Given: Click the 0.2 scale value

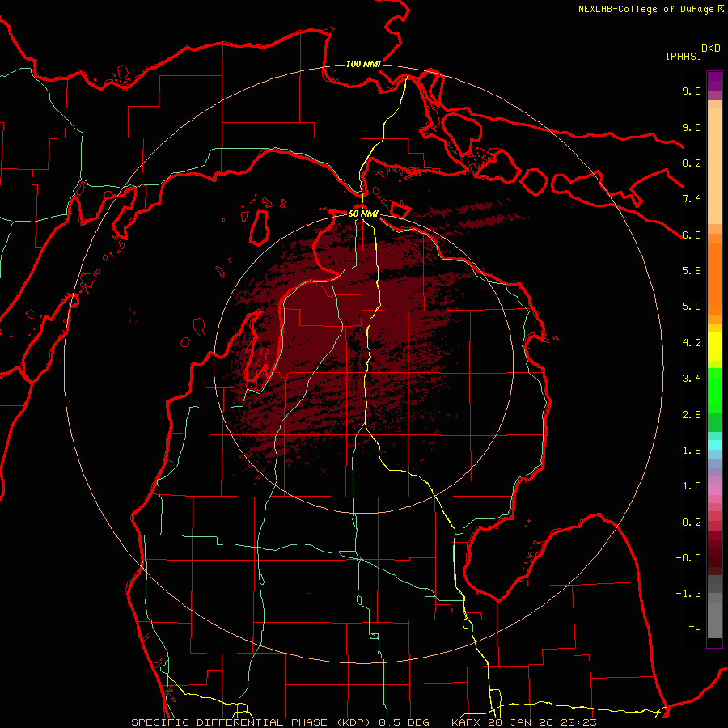Looking at the screenshot, I should [x=692, y=523].
